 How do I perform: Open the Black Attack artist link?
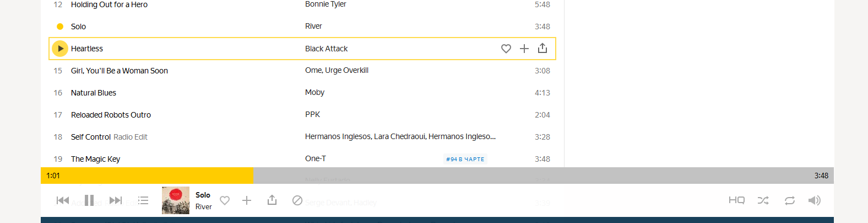click(x=326, y=49)
